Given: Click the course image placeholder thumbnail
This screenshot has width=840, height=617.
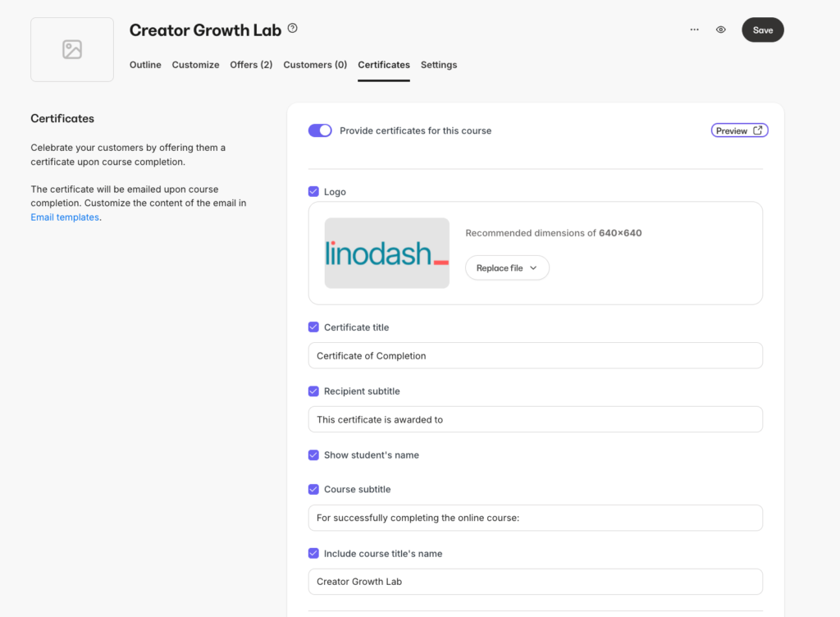Looking at the screenshot, I should (x=72, y=49).
